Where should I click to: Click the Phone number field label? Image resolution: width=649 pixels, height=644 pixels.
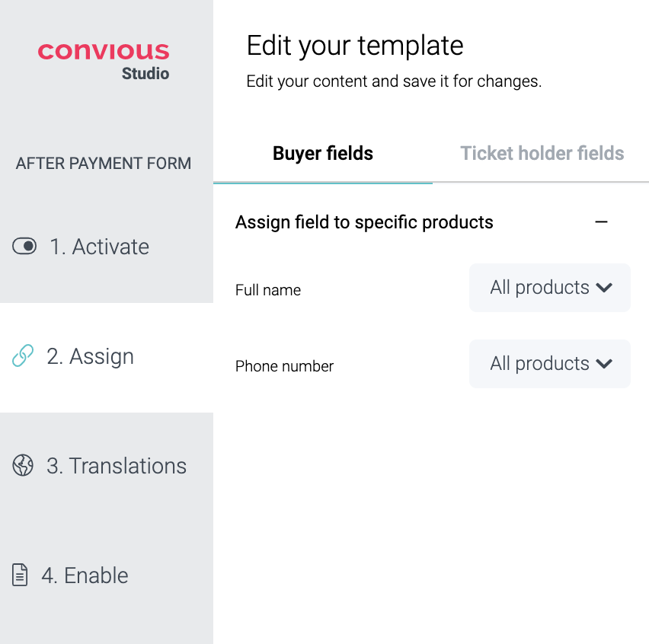point(284,366)
